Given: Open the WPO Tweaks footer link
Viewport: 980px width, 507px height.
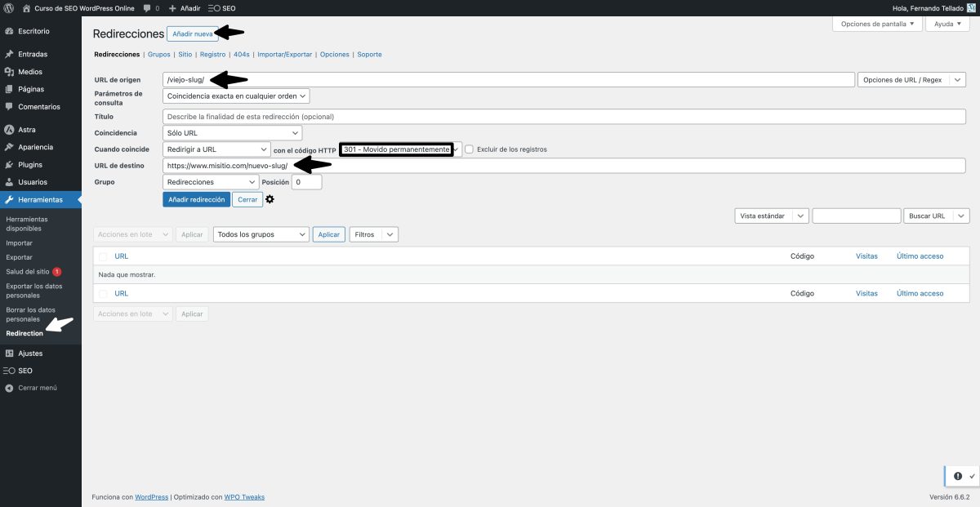Looking at the screenshot, I should click(x=243, y=496).
